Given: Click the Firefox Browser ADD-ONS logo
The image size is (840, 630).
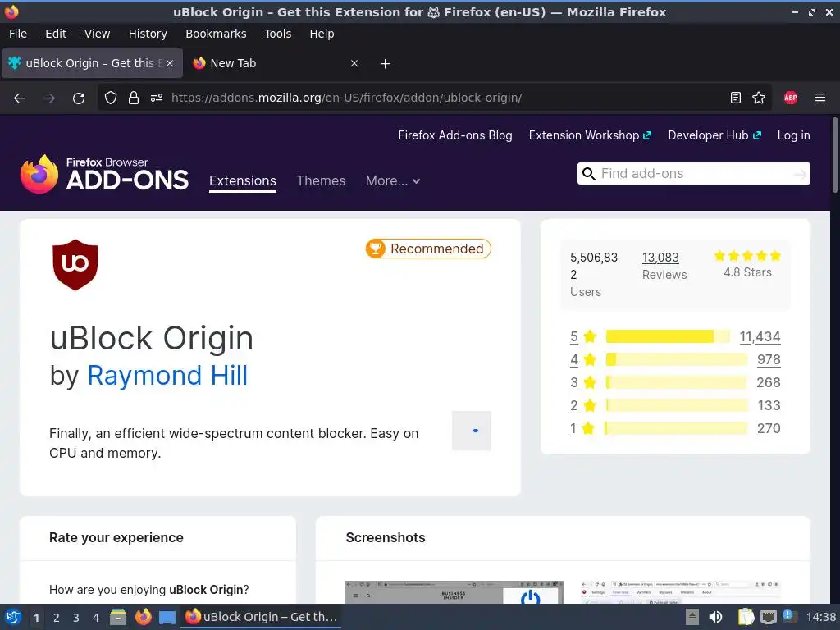Looking at the screenshot, I should pos(104,174).
